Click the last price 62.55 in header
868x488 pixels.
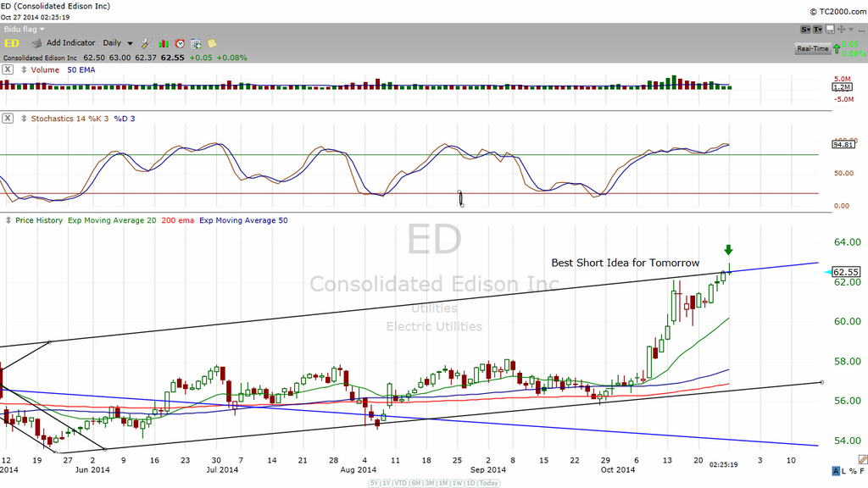173,58
